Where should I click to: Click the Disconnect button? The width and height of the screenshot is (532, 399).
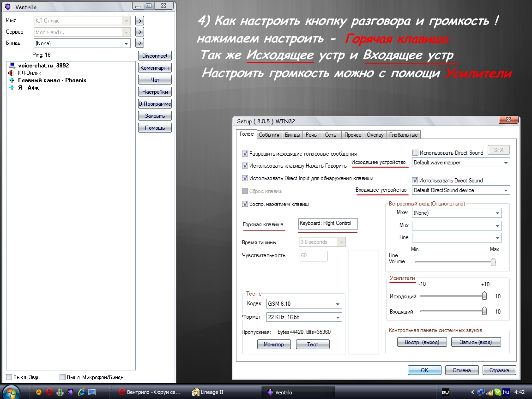(x=155, y=55)
